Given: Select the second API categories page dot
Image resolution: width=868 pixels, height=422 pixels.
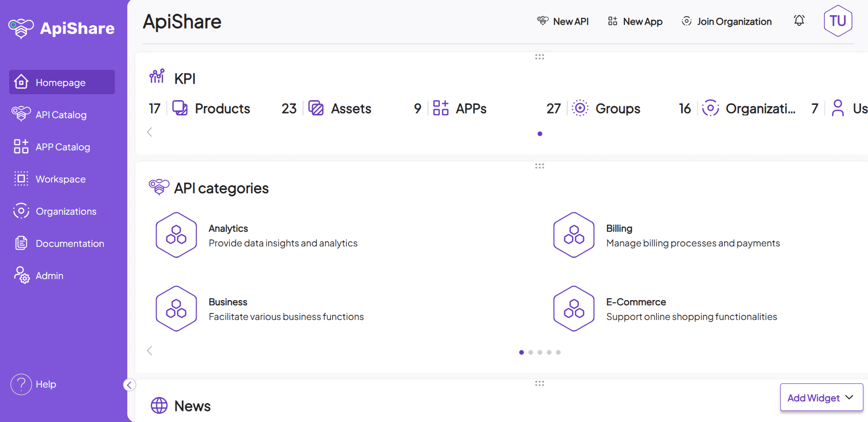Looking at the screenshot, I should click(x=531, y=352).
